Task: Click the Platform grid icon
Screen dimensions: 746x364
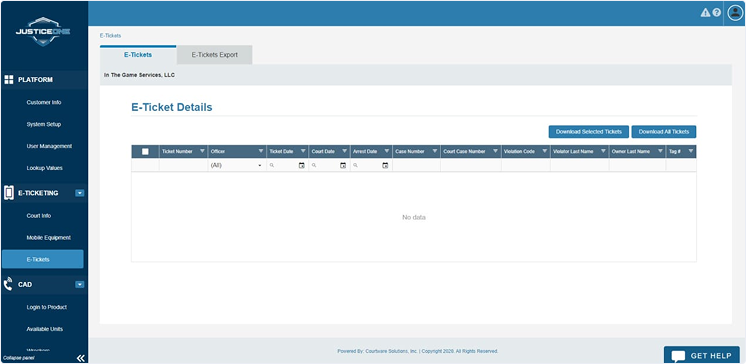Action: [x=8, y=79]
